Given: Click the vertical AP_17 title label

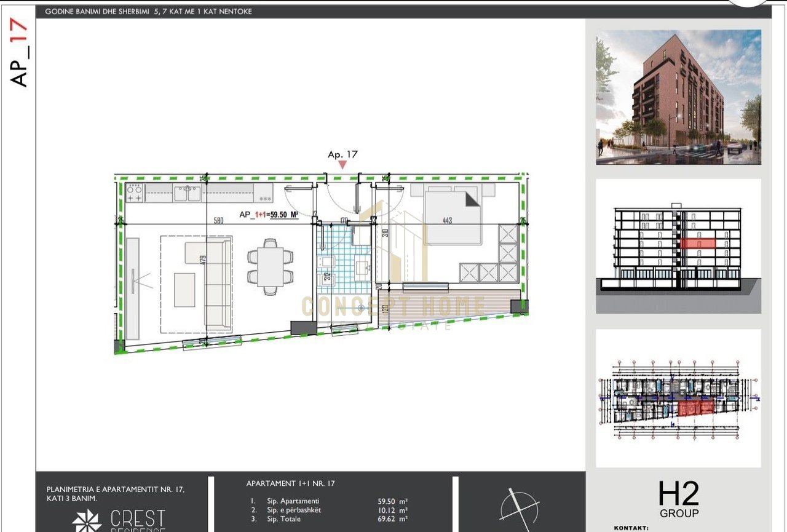Looking at the screenshot, I should click(x=20, y=53).
